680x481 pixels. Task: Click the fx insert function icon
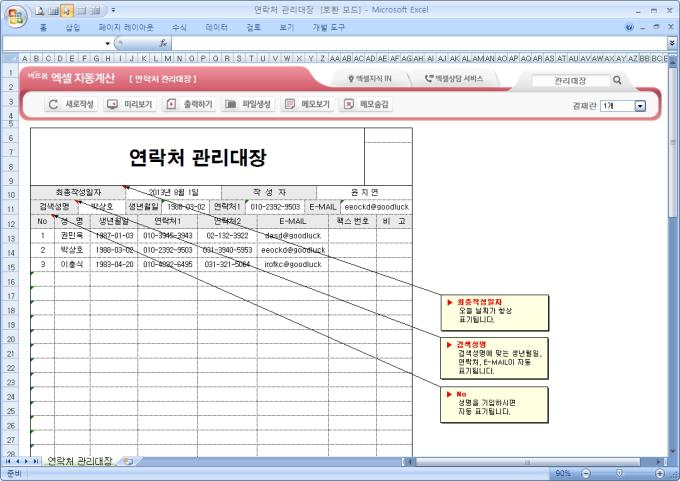click(163, 43)
